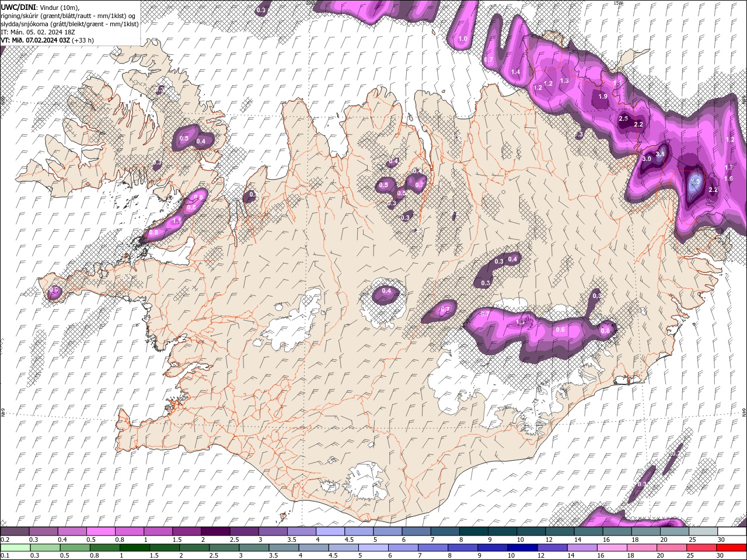The height and width of the screenshot is (560, 747).
Task: Click the snow legend swatch between 2 and 2.5
Action: click(215, 531)
